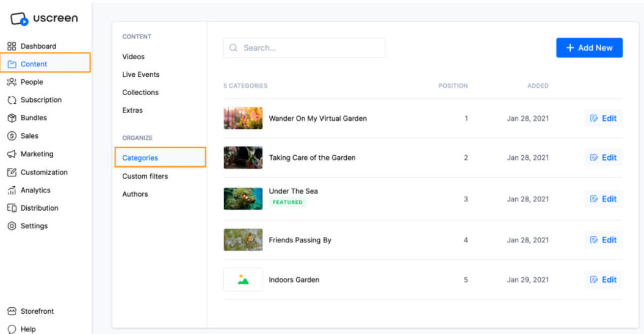Screen dimensions: 644x334
Task: Open the Videos content section
Action: point(133,57)
